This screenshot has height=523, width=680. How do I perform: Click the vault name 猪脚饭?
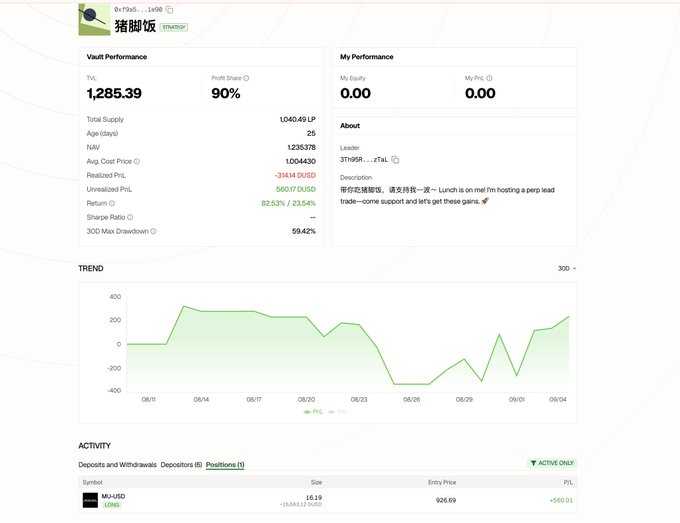135,26
